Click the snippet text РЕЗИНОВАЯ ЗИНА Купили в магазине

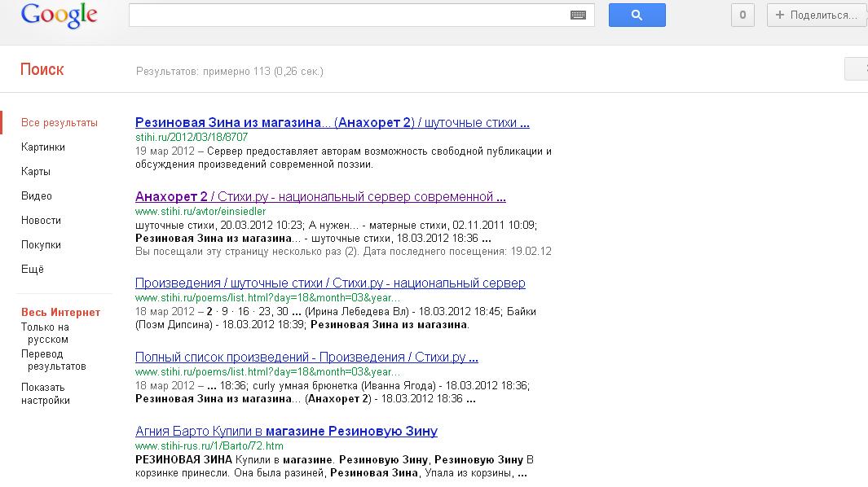click(x=334, y=467)
